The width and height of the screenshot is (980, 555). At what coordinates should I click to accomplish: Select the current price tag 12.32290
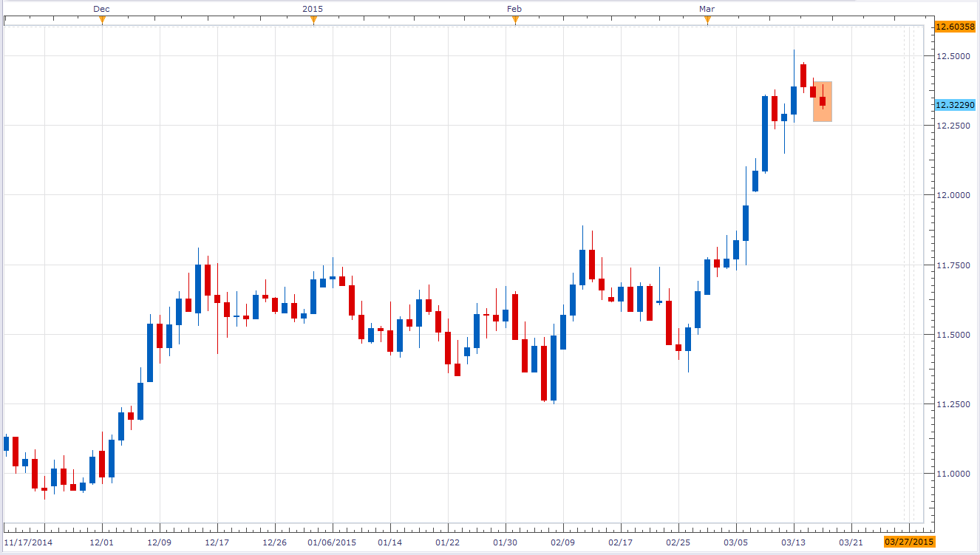tap(955, 105)
